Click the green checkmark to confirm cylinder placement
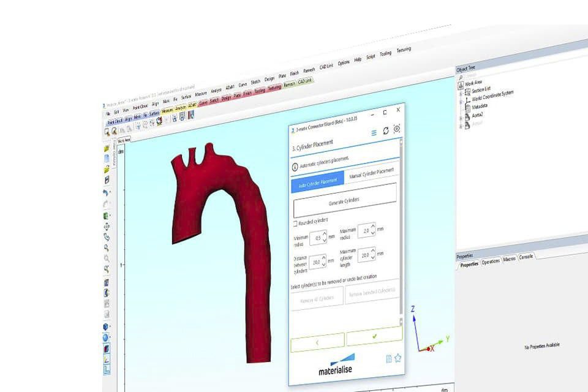The width and height of the screenshot is (588, 392). [374, 337]
